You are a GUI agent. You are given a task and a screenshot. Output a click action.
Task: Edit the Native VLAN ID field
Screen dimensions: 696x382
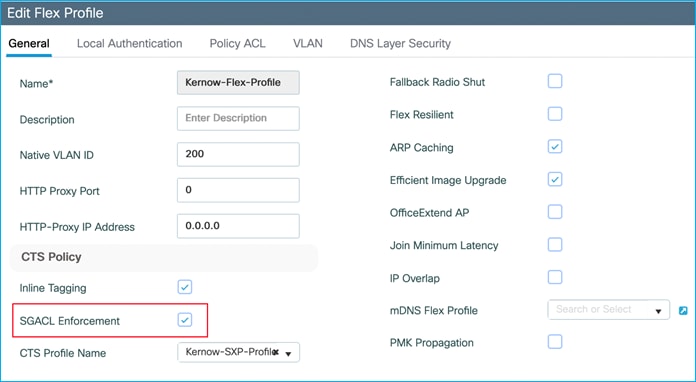pyautogui.click(x=238, y=154)
